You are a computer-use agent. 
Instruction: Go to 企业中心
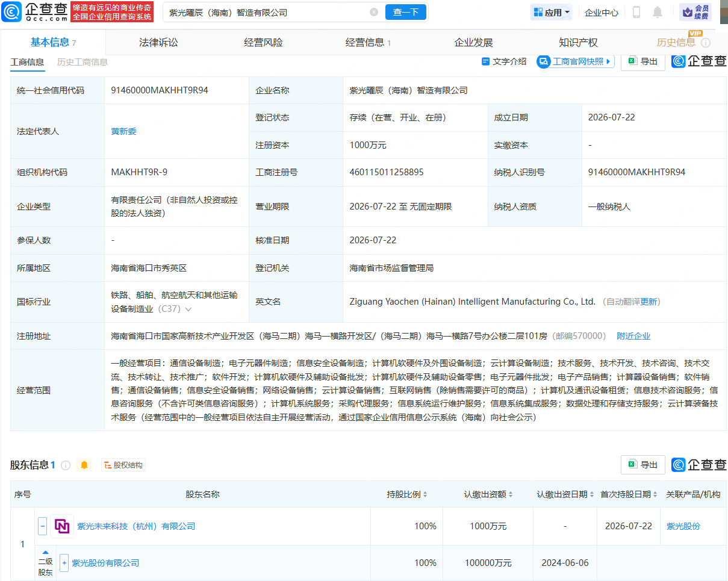[602, 12]
